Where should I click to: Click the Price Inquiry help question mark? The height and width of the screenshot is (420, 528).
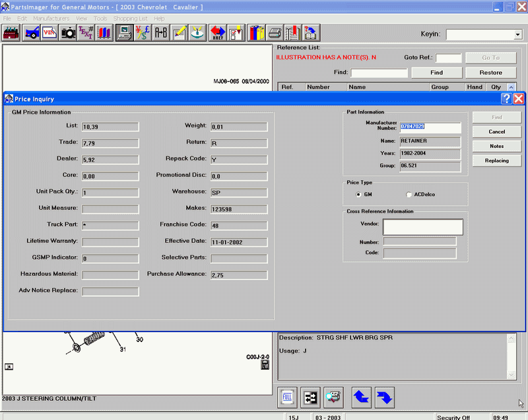[506, 98]
